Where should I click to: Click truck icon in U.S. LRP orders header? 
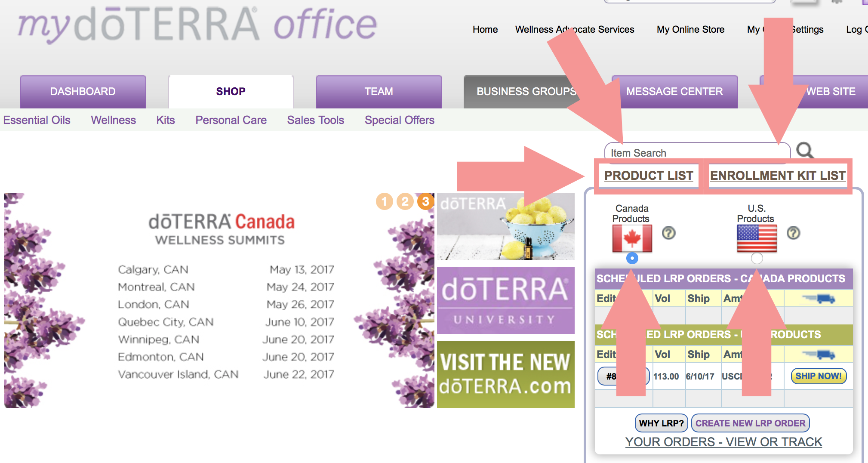point(819,354)
